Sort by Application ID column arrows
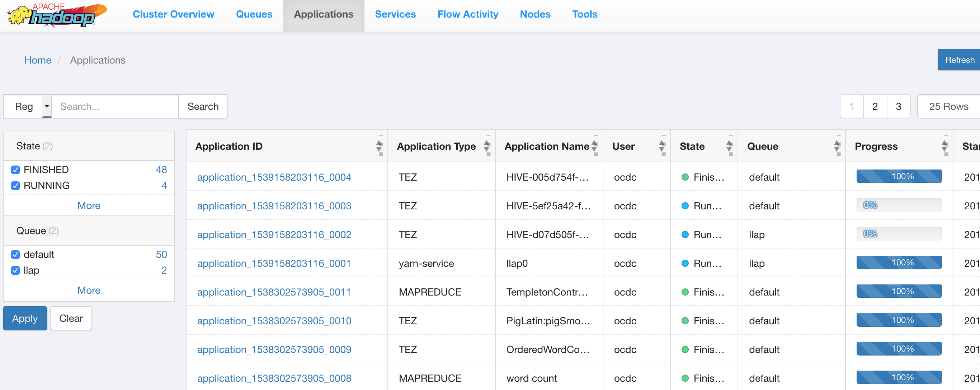The height and width of the screenshot is (390, 980). coord(379,146)
